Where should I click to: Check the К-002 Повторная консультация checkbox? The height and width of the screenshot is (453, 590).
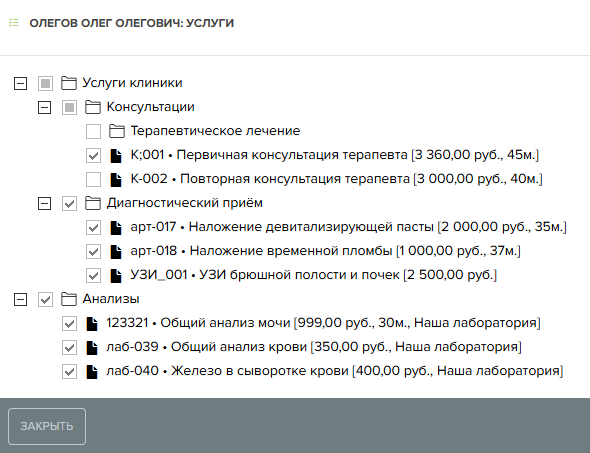click(93, 179)
